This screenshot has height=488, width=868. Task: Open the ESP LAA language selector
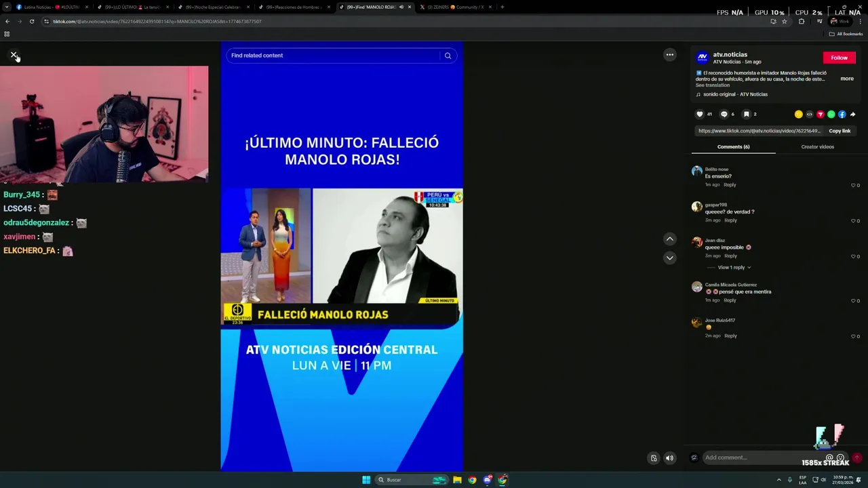coord(803,480)
